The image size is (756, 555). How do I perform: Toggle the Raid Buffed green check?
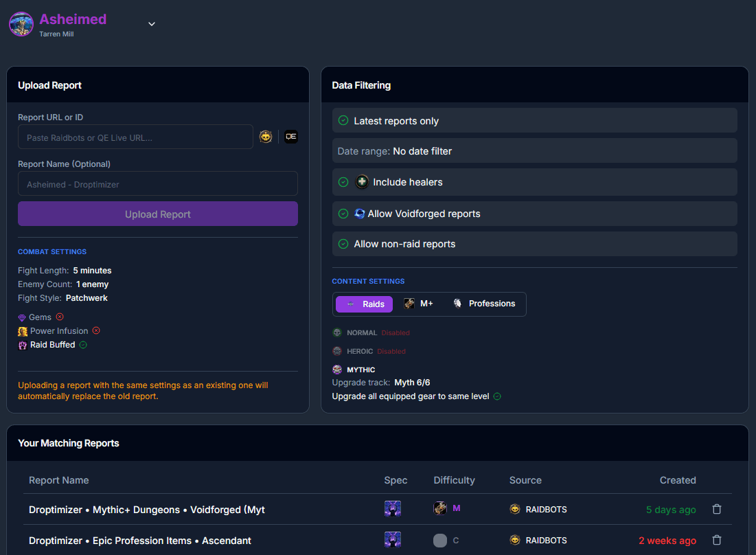coord(83,345)
